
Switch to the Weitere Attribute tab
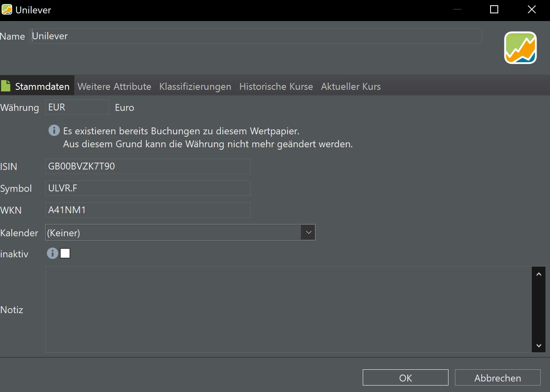click(114, 87)
